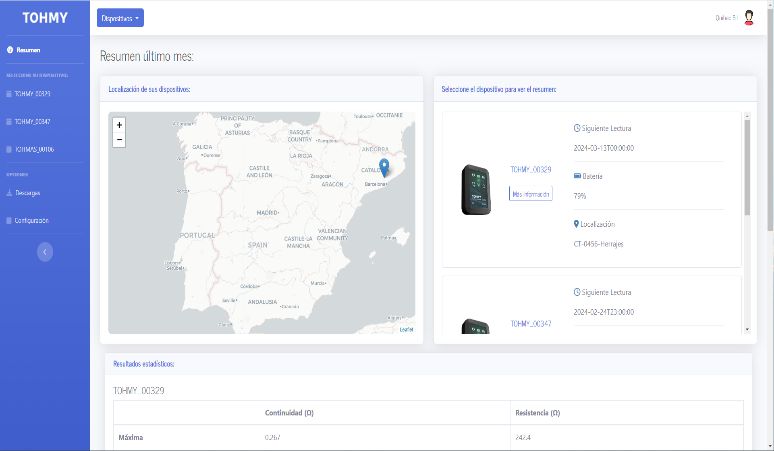Zoom out on the map
Screen dimensions: 774x451
[x=119, y=140]
